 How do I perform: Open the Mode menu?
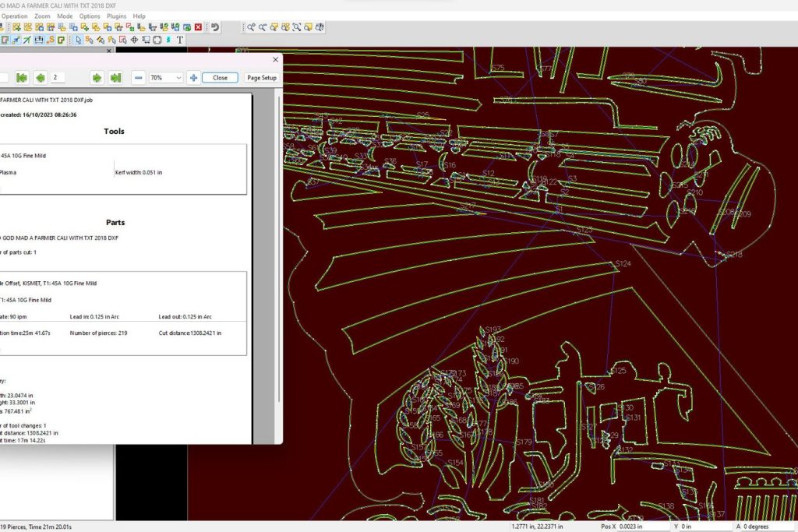[x=65, y=16]
